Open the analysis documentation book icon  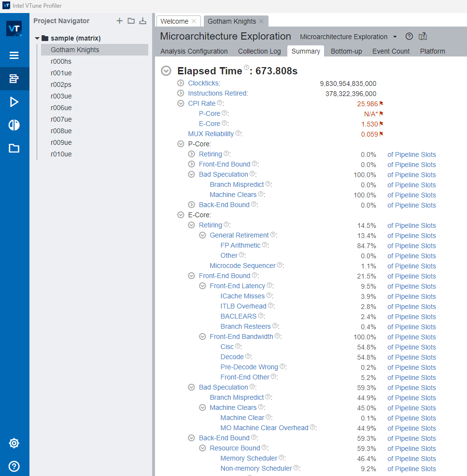(423, 37)
